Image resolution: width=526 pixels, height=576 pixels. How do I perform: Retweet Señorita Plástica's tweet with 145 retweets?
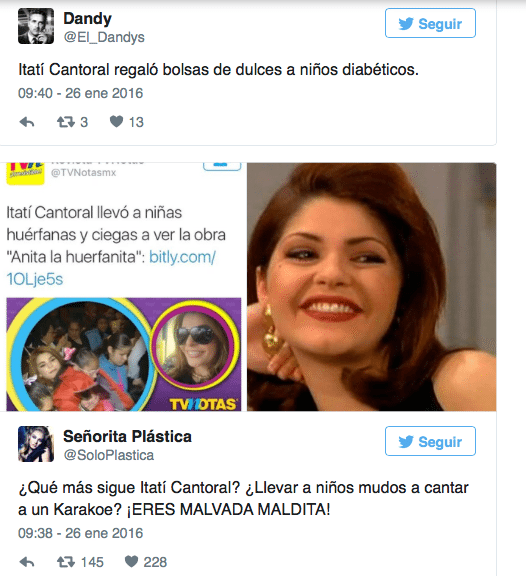[66, 562]
